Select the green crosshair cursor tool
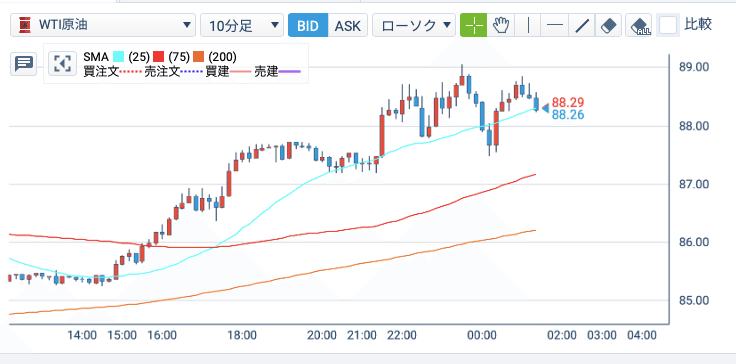This screenshot has height=364, width=736. click(x=474, y=25)
